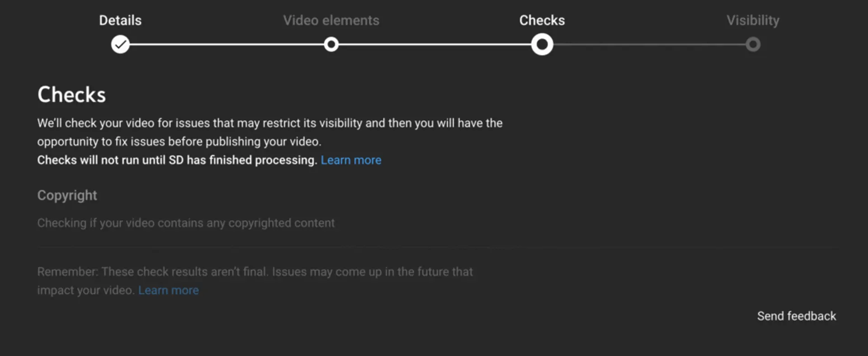Click the Checks page title heading
The height and width of the screenshot is (356, 868).
click(x=71, y=94)
